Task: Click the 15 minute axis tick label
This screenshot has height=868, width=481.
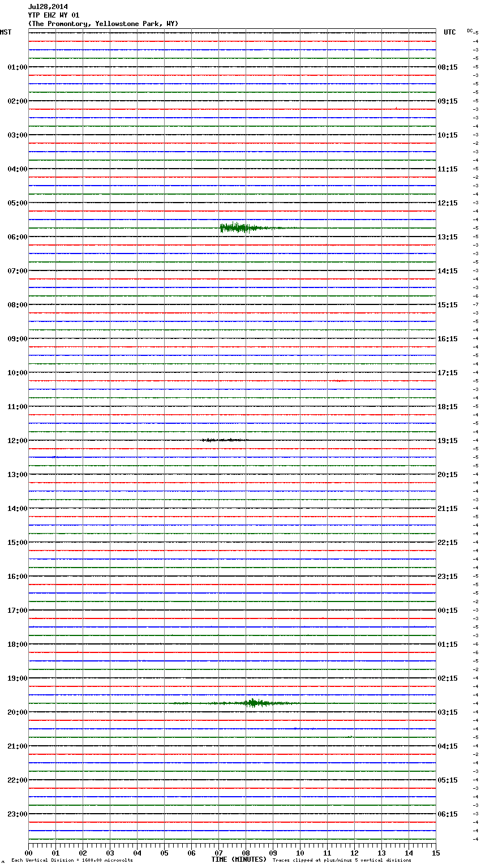Action: 436,853
